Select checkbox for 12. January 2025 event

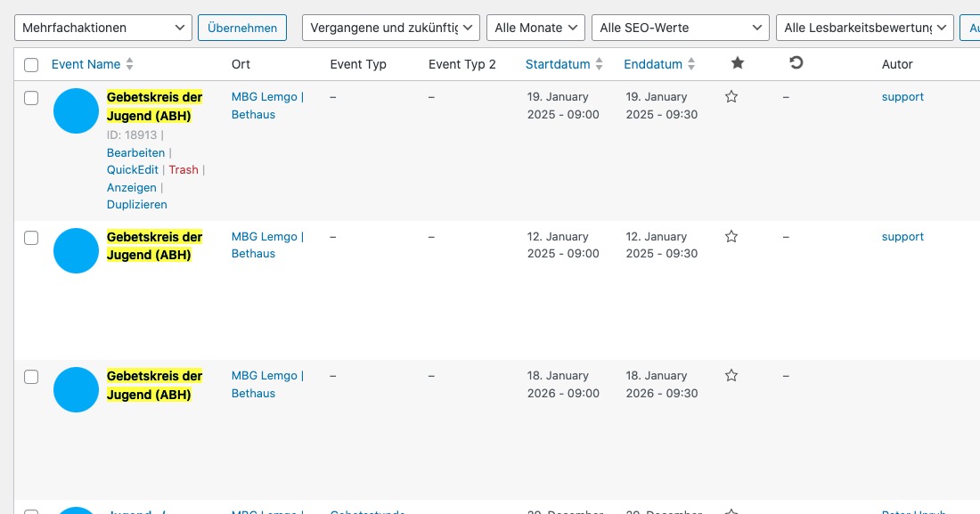click(31, 238)
